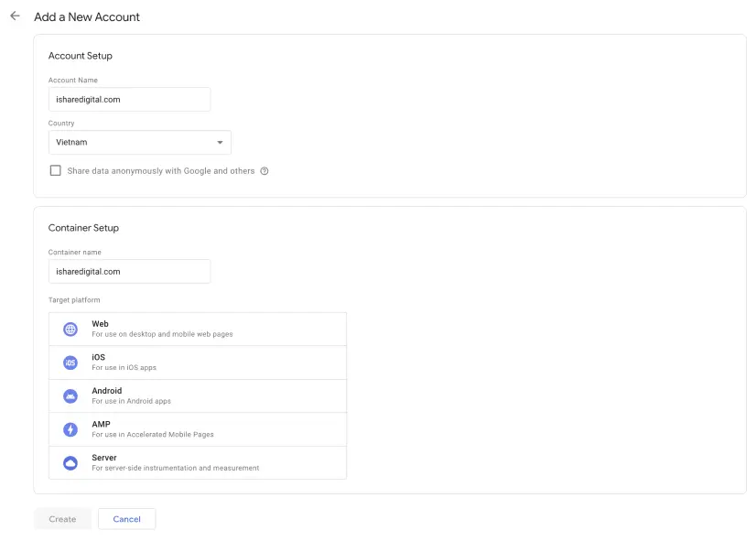Select Web as the target platform

[198, 329]
